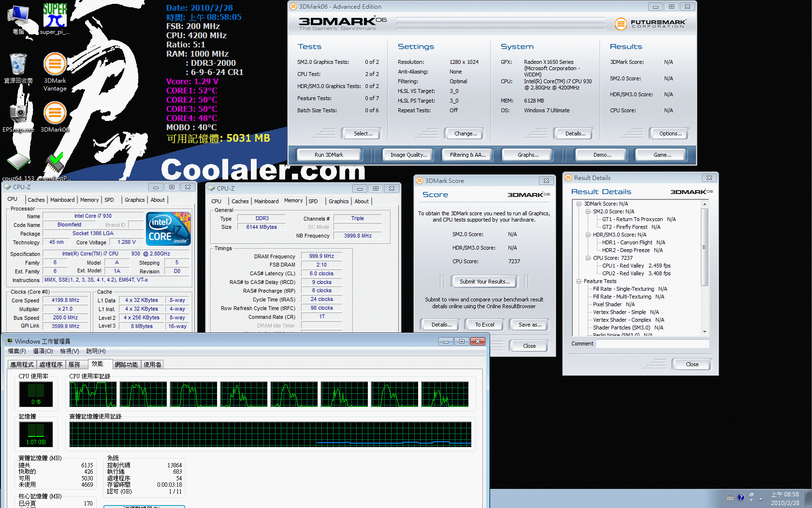Open the 說明(H) menu in Task Manager
Screen dimensions: 812x508
click(x=96, y=351)
